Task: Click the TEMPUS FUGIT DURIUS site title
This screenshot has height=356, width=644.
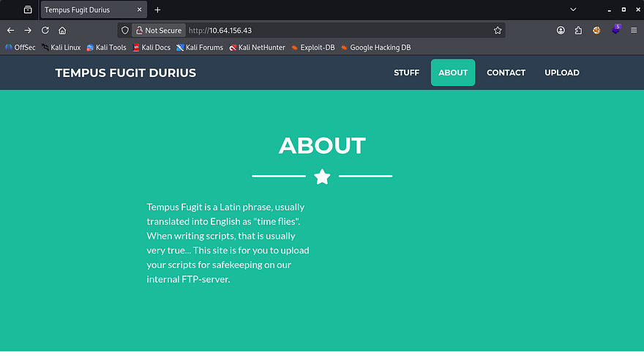Action: pos(126,73)
